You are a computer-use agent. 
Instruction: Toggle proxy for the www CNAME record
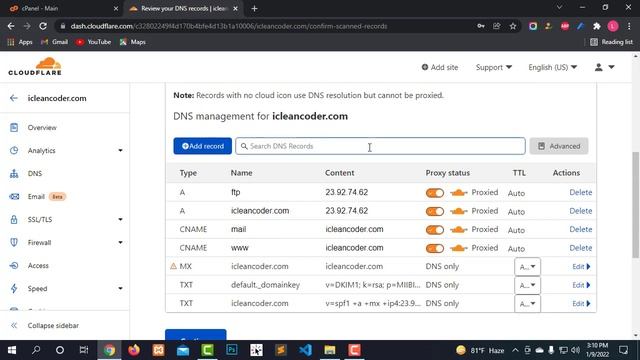click(435, 248)
